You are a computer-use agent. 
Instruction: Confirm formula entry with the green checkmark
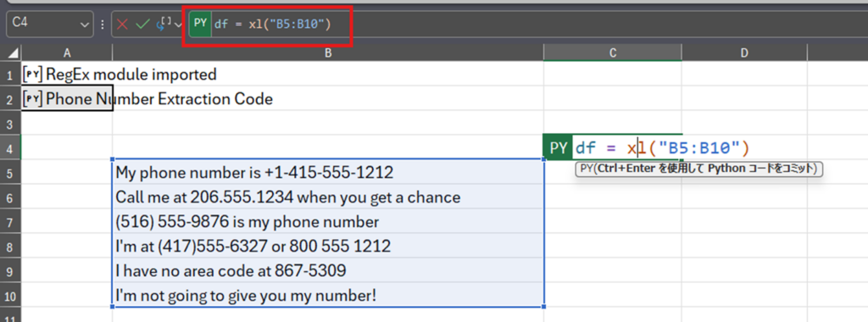coord(142,25)
